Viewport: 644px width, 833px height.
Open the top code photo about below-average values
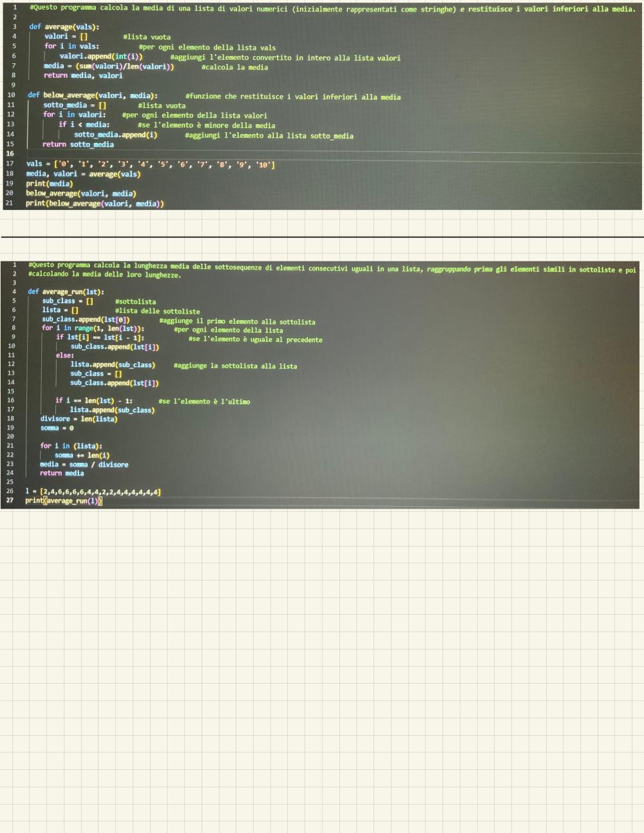[x=322, y=105]
